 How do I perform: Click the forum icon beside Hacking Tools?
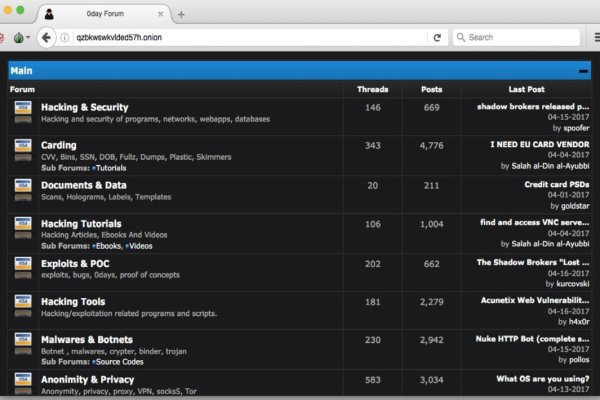[23, 305]
